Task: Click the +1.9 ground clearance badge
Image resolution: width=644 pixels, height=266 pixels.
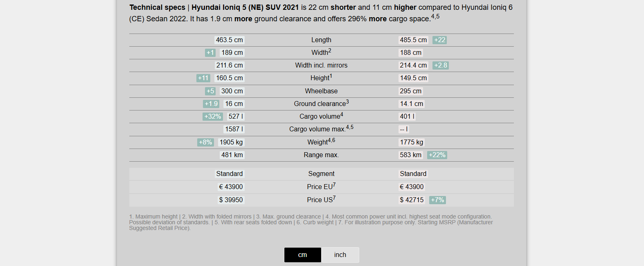Action: [x=211, y=104]
